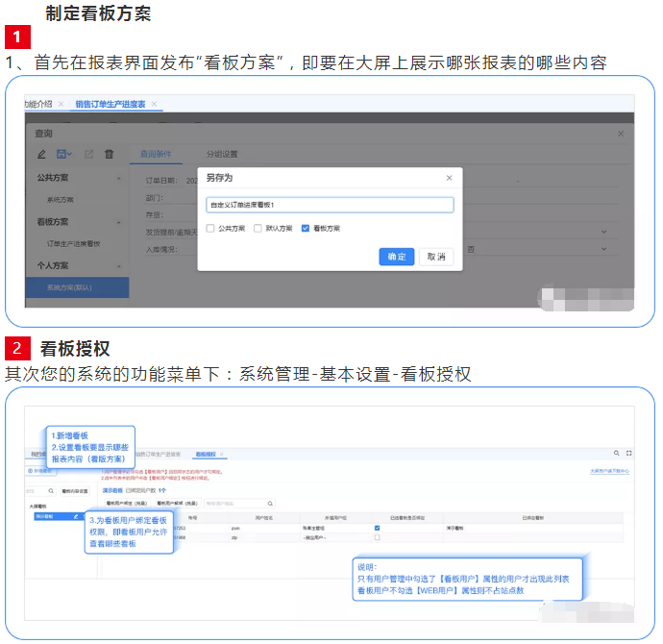Open the 销售订单生产进度表 tab
663x644 pixels.
click(x=110, y=104)
